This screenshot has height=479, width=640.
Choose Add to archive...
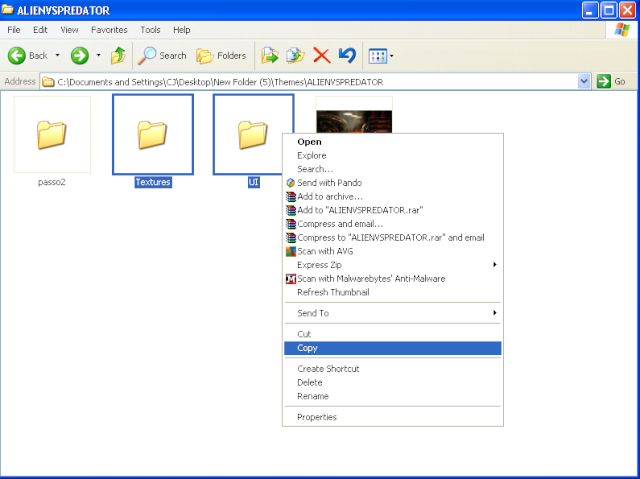coord(393,196)
